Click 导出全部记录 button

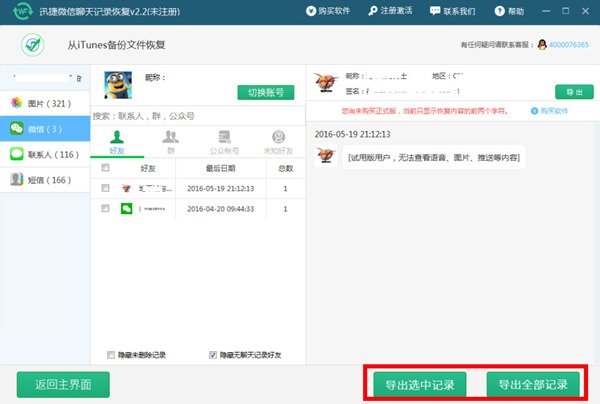[533, 384]
